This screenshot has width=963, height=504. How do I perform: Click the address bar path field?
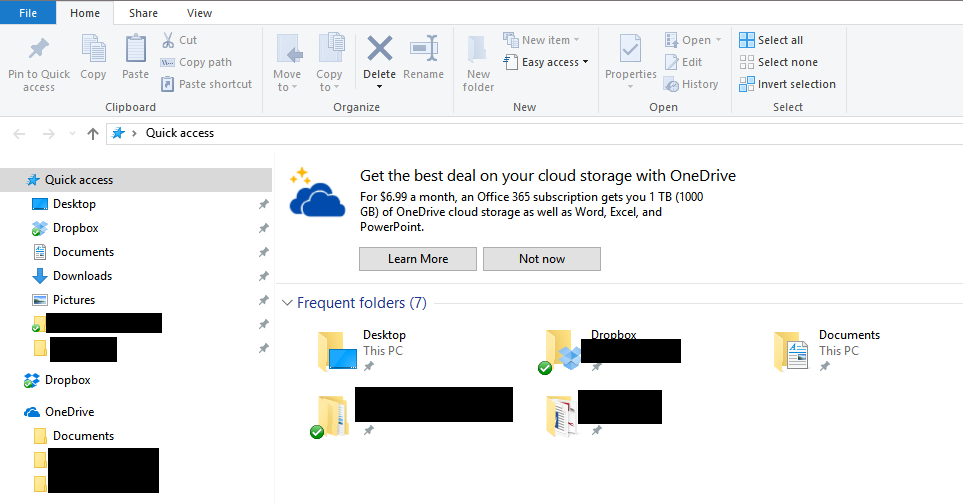pyautogui.click(x=534, y=133)
